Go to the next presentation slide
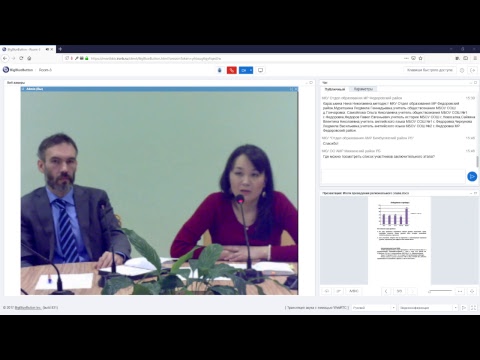480x360 pixels. pyautogui.click(x=412, y=291)
